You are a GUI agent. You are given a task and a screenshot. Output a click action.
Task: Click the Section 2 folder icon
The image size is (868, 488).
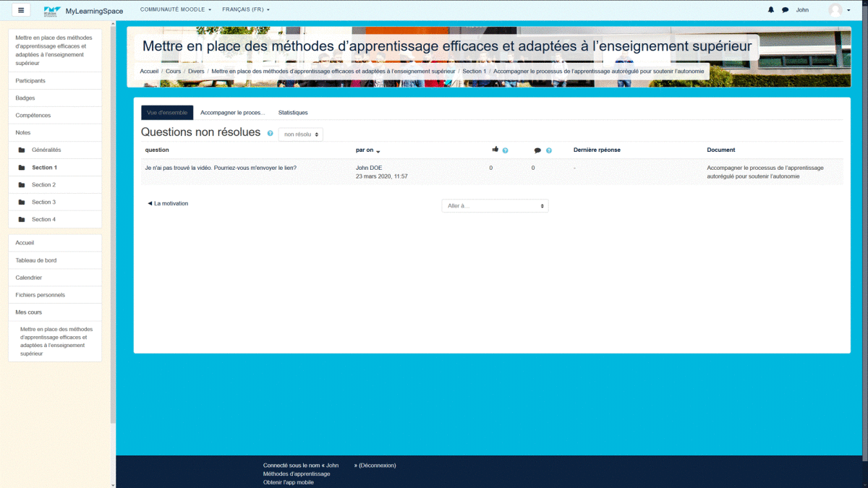[22, 185]
